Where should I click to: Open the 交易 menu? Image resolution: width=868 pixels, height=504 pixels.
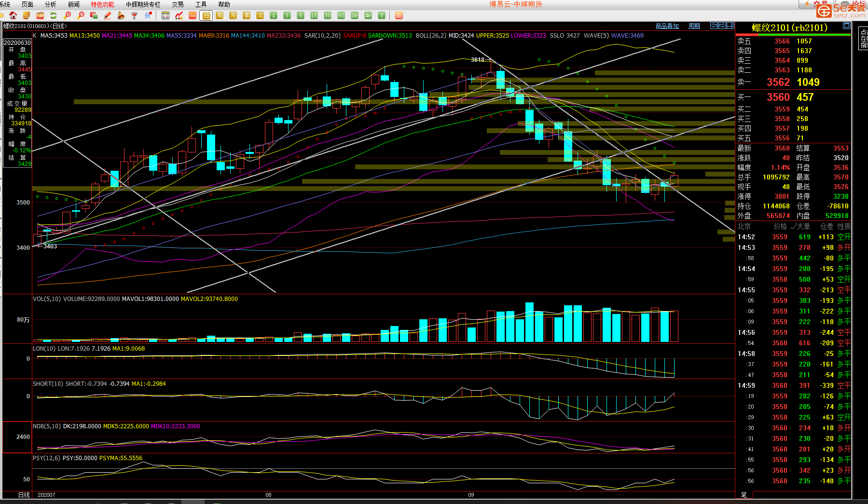178,4
